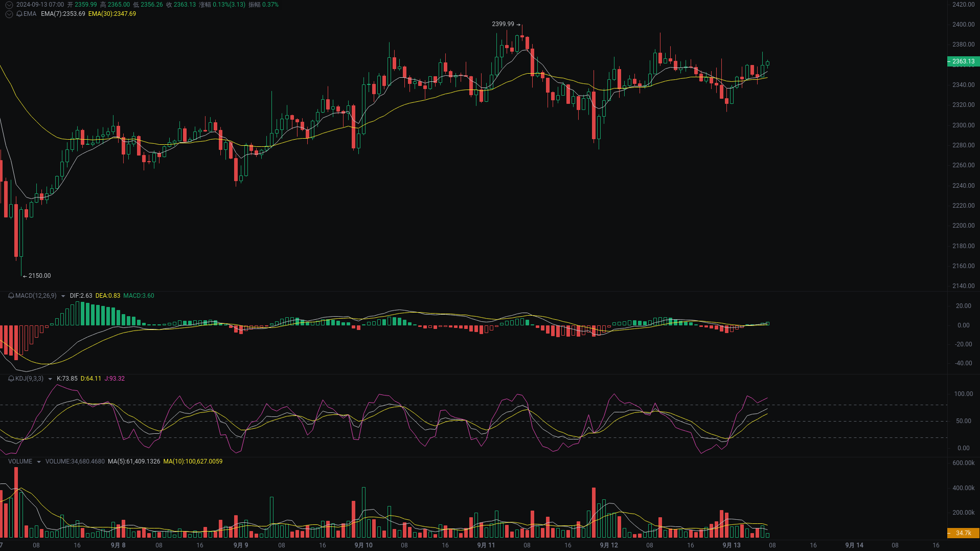Click the change value 0.13%(3.13)
Image resolution: width=980 pixels, height=551 pixels.
[229, 5]
